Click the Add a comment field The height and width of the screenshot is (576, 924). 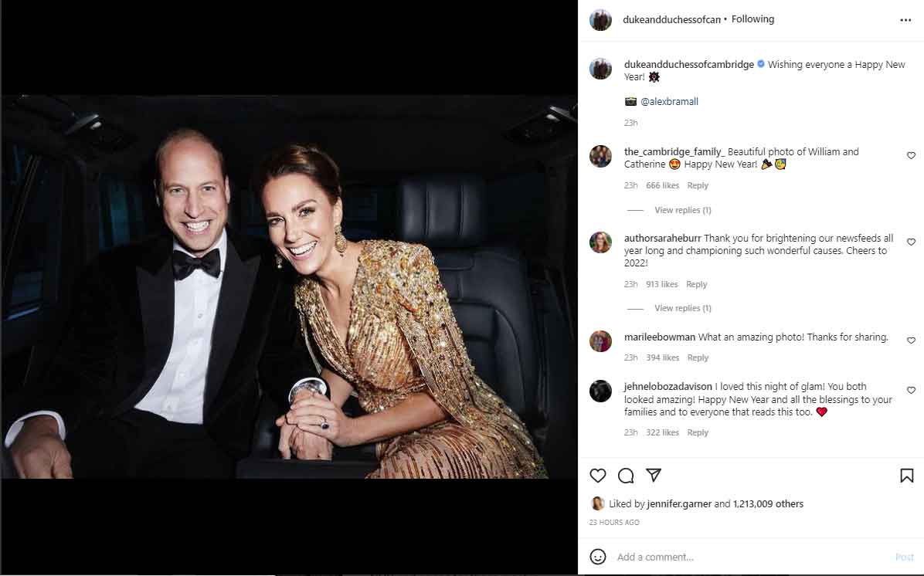coord(742,557)
